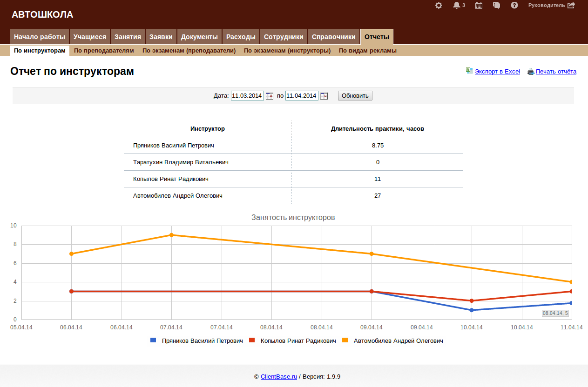The width and height of the screenshot is (588, 387).
Task: Click the logout arrow icon beside Руководитель
Action: [571, 6]
